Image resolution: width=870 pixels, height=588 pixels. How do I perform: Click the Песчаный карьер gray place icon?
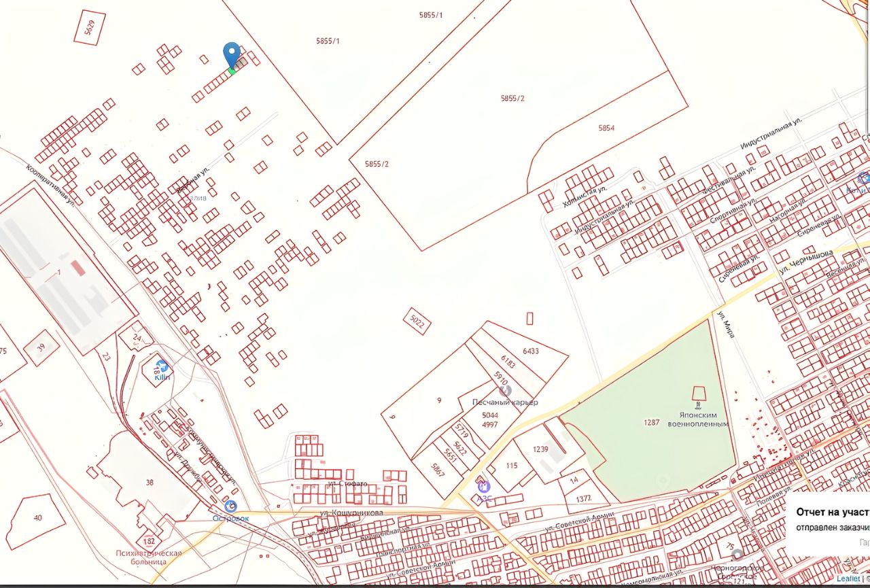pos(505,390)
